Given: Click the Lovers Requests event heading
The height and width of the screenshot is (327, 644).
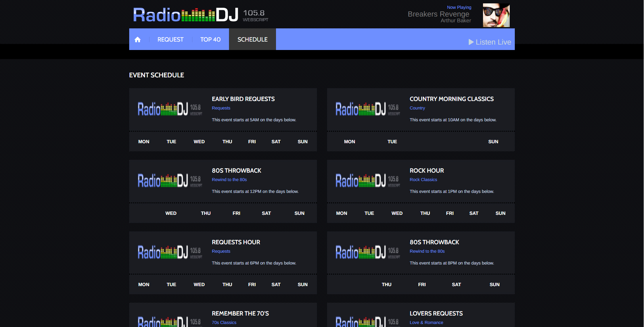Looking at the screenshot, I should pyautogui.click(x=436, y=313).
